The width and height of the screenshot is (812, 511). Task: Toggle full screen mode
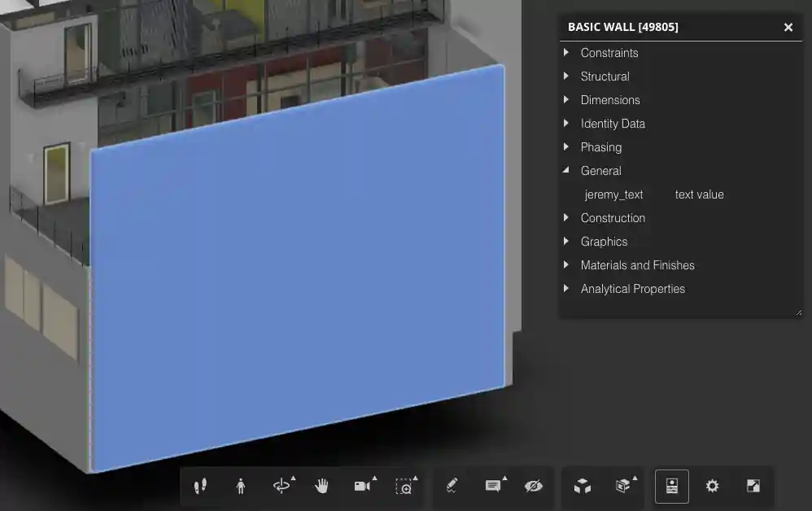(x=753, y=486)
